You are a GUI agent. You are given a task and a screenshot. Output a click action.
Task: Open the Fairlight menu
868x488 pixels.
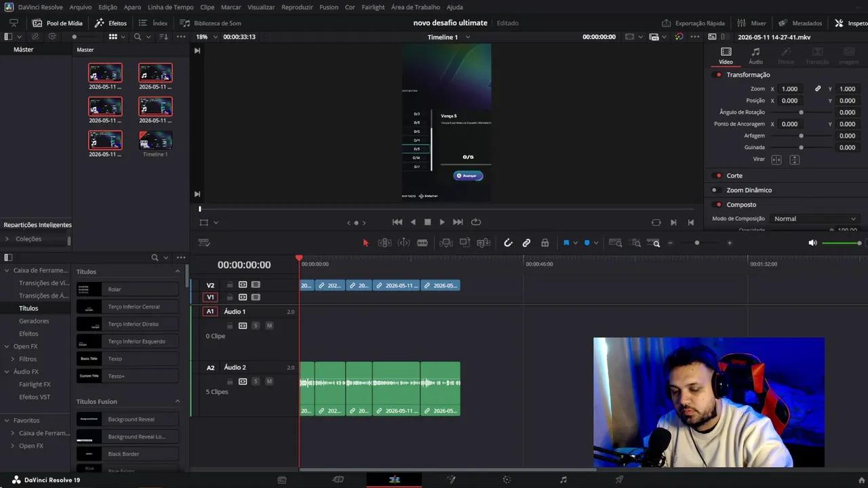(373, 7)
